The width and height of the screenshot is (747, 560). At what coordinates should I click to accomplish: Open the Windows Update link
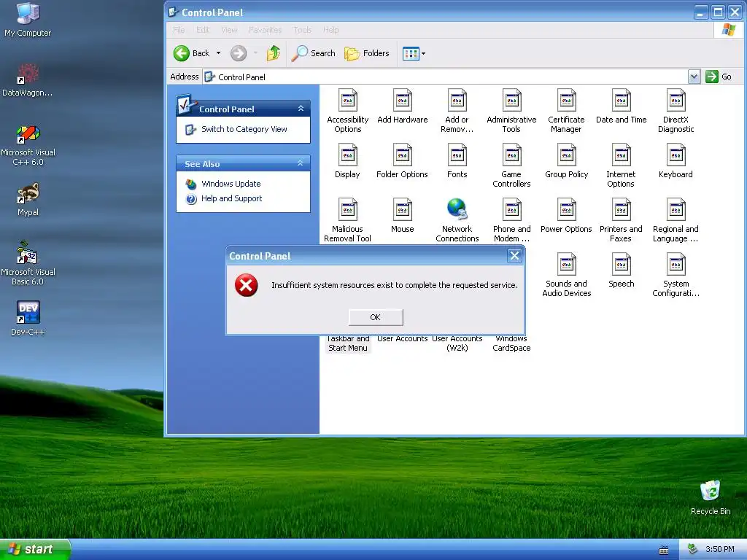(231, 184)
